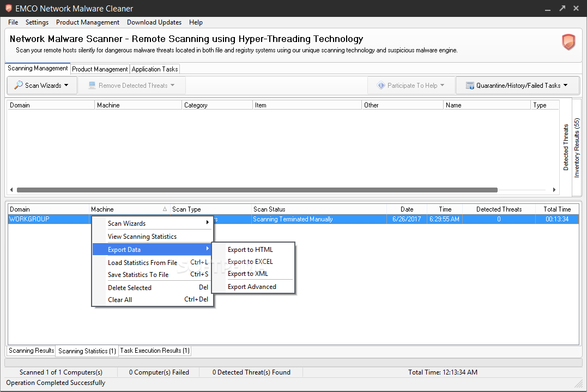Click 00:13:34 total time cell
Image resolution: width=587 pixels, height=392 pixels.
point(557,219)
